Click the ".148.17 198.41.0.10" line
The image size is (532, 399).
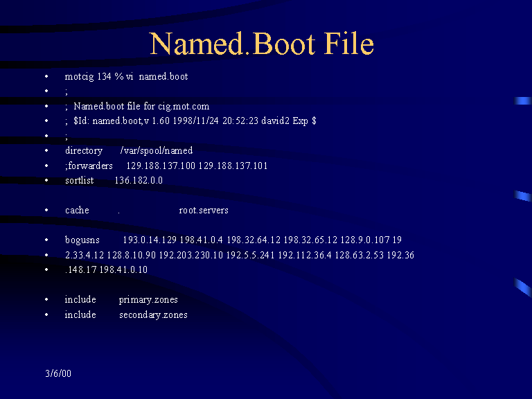click(x=106, y=269)
